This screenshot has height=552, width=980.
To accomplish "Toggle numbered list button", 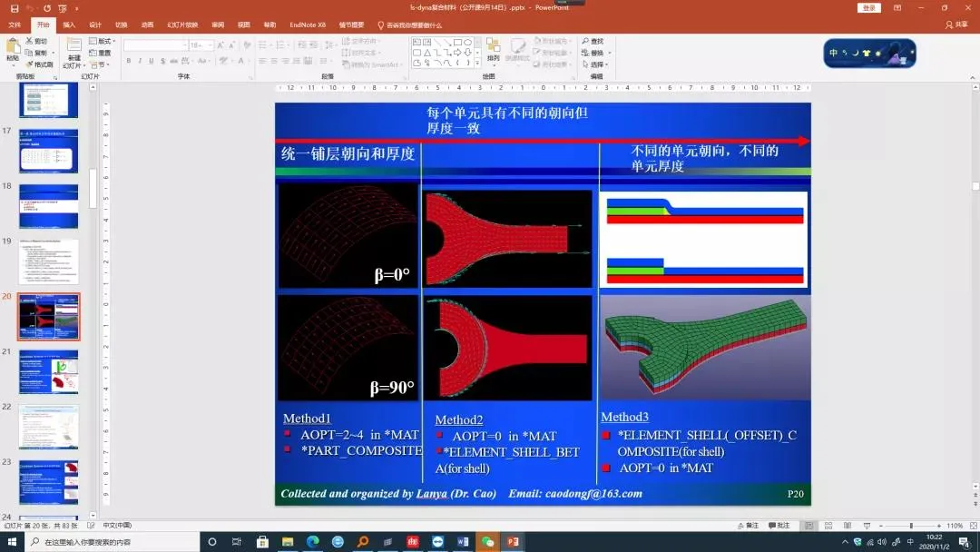I will [282, 45].
